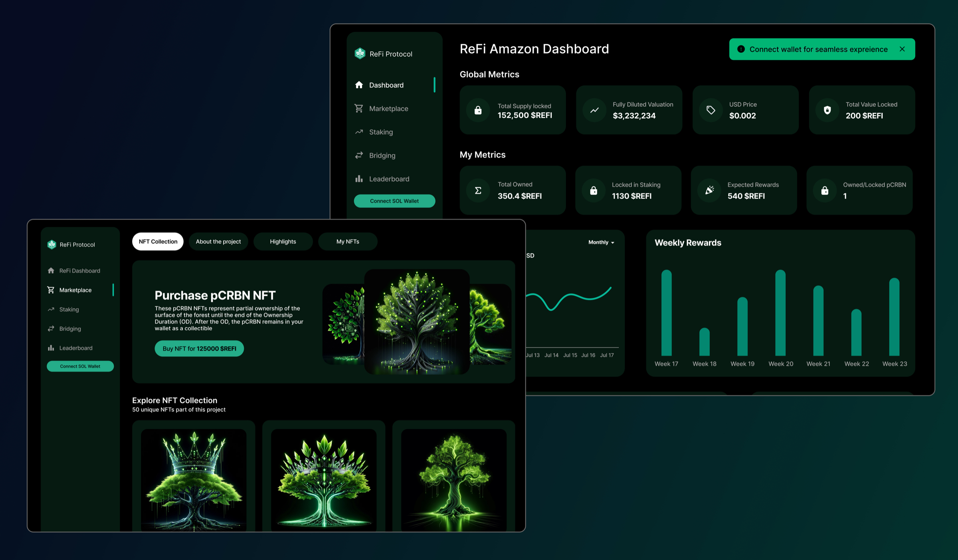Open the Monthly dropdown on the chart
The height and width of the screenshot is (560, 958).
click(601, 242)
